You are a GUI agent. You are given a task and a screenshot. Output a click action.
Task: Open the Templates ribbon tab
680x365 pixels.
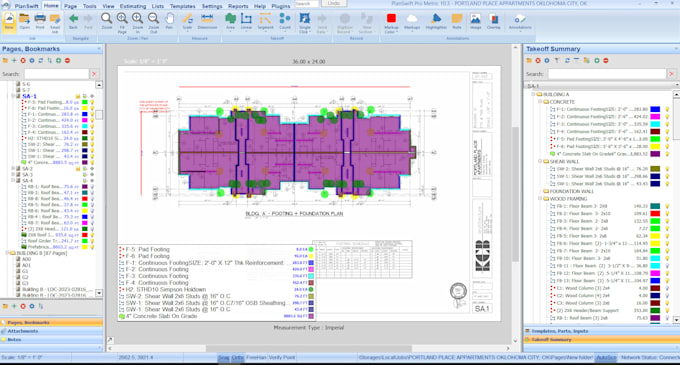[182, 6]
